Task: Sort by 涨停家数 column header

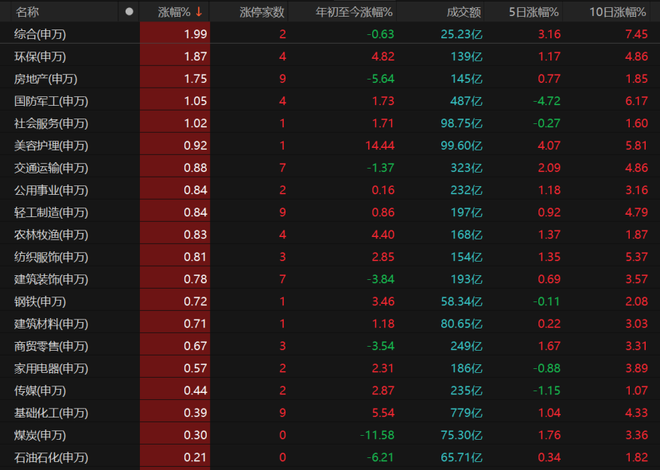Action: click(x=262, y=12)
